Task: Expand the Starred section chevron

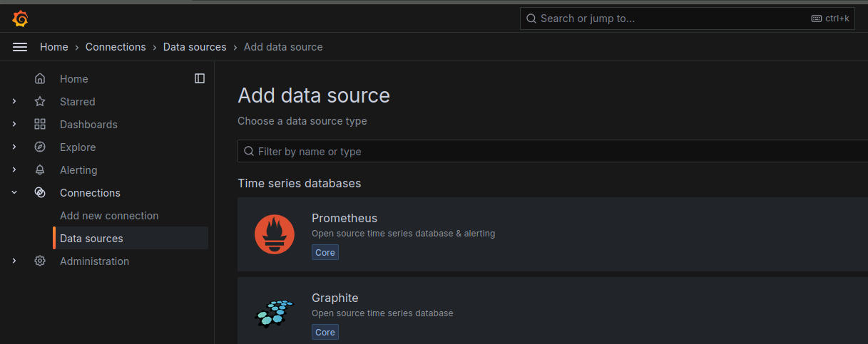Action: point(14,102)
